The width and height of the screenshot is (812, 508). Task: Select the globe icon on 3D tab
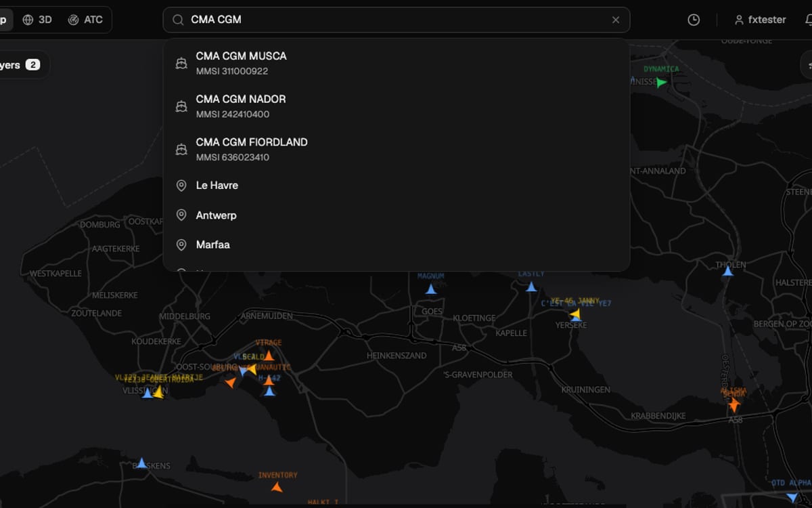tap(28, 20)
